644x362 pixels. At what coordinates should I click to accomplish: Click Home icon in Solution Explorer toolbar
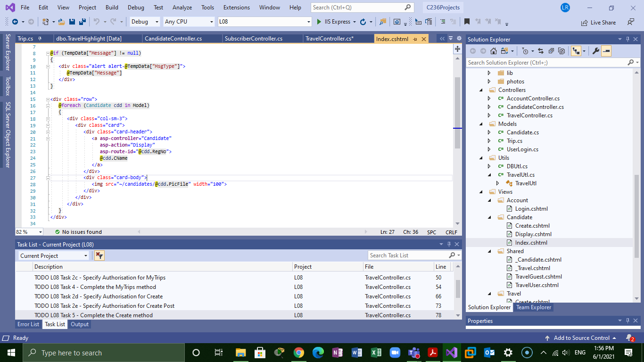pyautogui.click(x=494, y=51)
